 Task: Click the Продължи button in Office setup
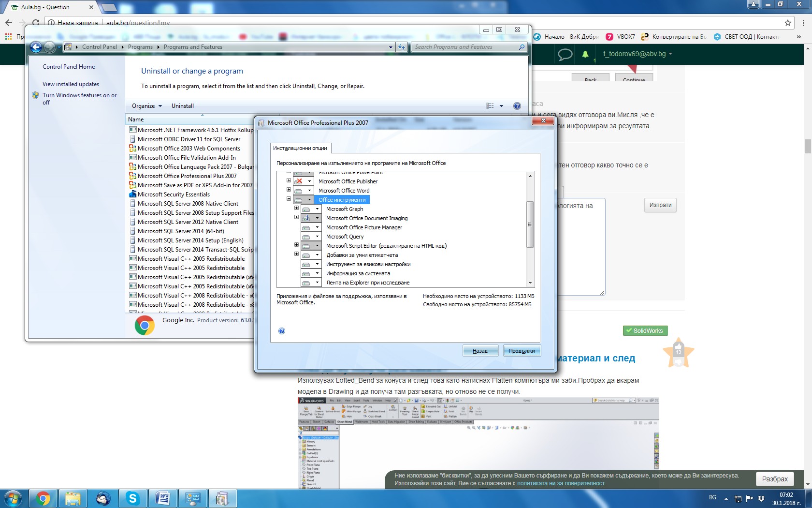(x=522, y=351)
